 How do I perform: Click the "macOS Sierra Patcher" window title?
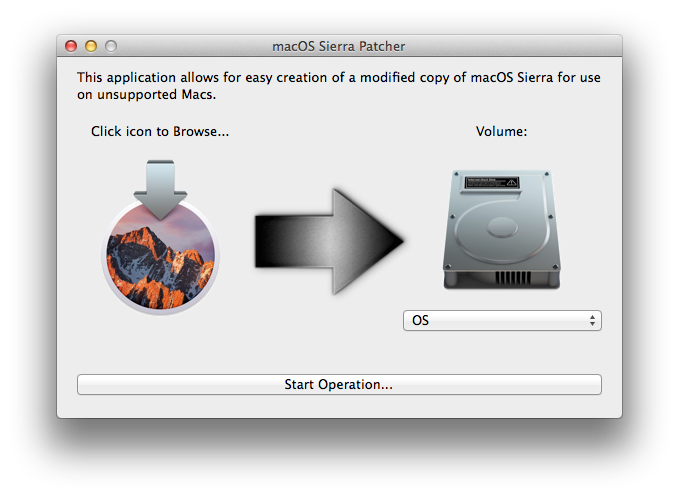tap(339, 46)
